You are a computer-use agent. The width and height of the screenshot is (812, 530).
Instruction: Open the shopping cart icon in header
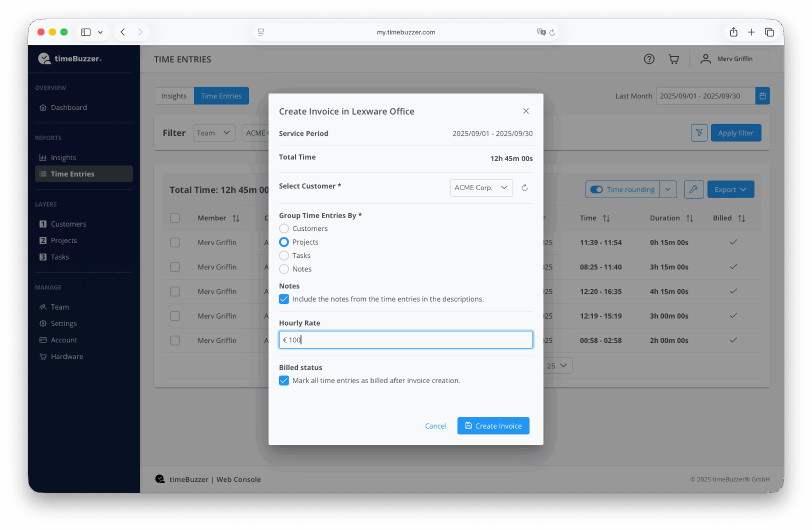673,59
